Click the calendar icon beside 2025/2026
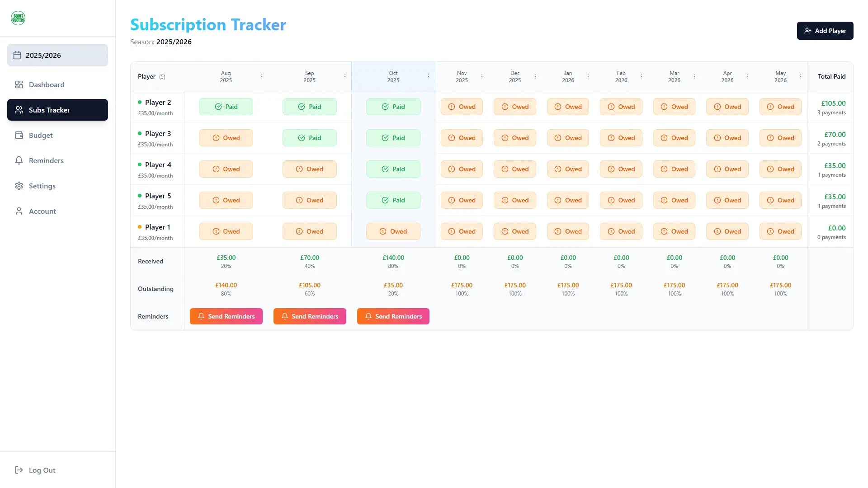This screenshot has height=488, width=868. [x=17, y=55]
